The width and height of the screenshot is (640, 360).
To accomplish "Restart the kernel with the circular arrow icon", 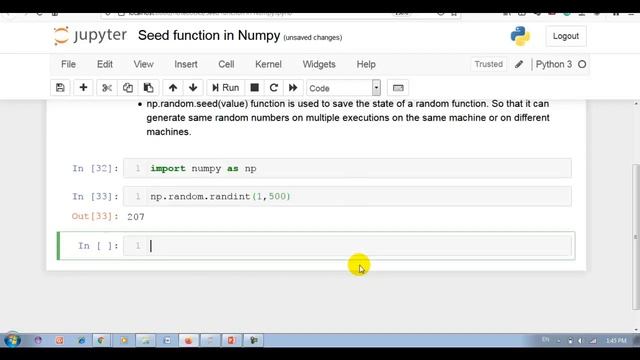I will (273, 88).
